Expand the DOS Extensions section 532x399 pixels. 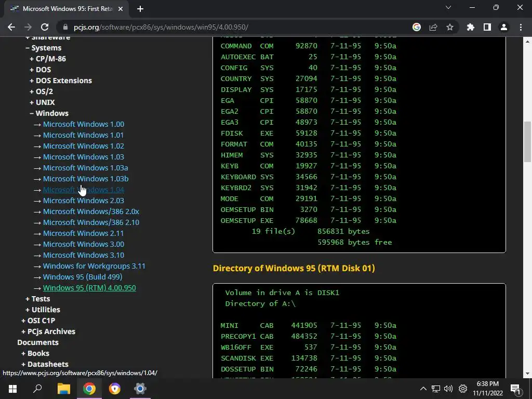[61, 81]
